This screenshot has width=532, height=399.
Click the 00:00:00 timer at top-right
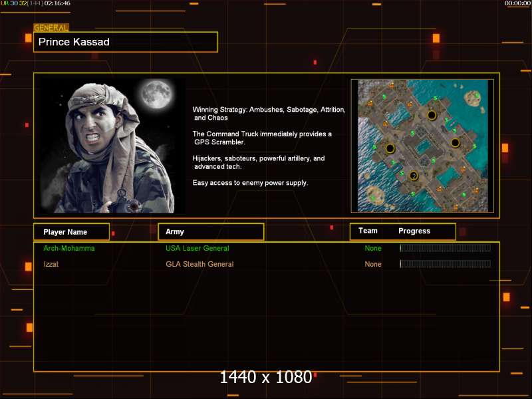click(x=517, y=3)
